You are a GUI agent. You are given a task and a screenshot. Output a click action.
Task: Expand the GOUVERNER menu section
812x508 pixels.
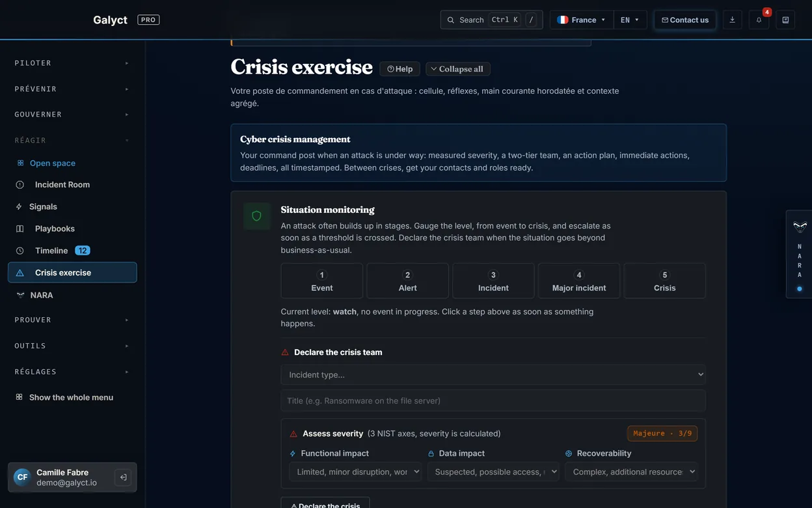click(x=72, y=115)
